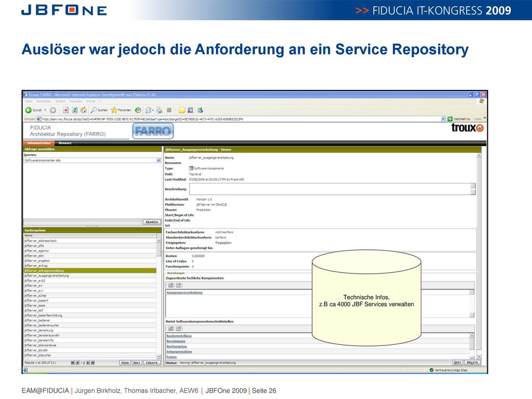The height and width of the screenshot is (399, 532).
Task: Open the browser history icon
Action: pos(138,110)
